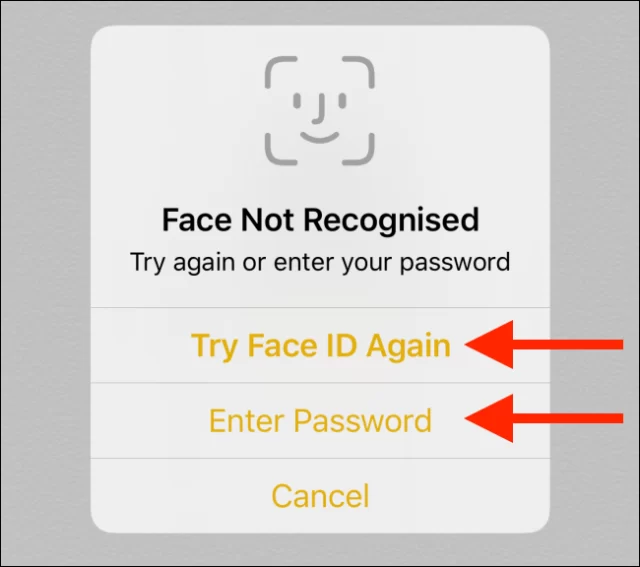Click bottom-left corner bracket of Face ID icon
This screenshot has height=567, width=640.
point(281,149)
